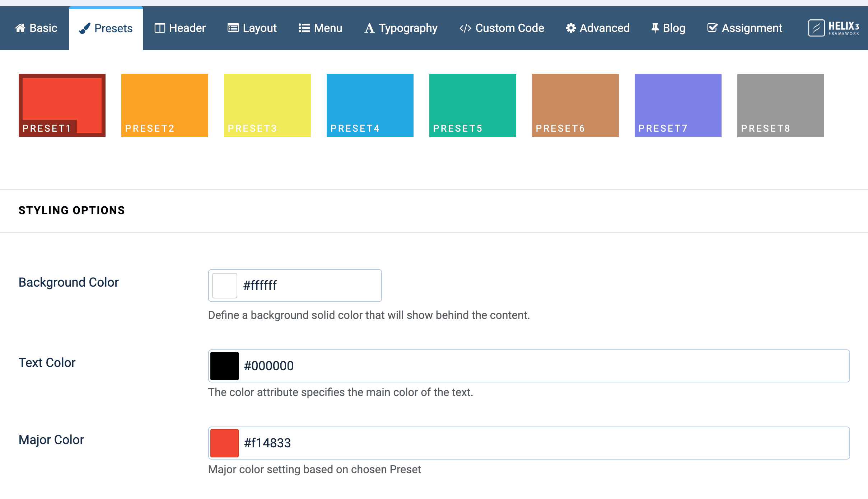The image size is (868, 499).
Task: Open Advanced settings via the gear icon
Action: coord(571,28)
